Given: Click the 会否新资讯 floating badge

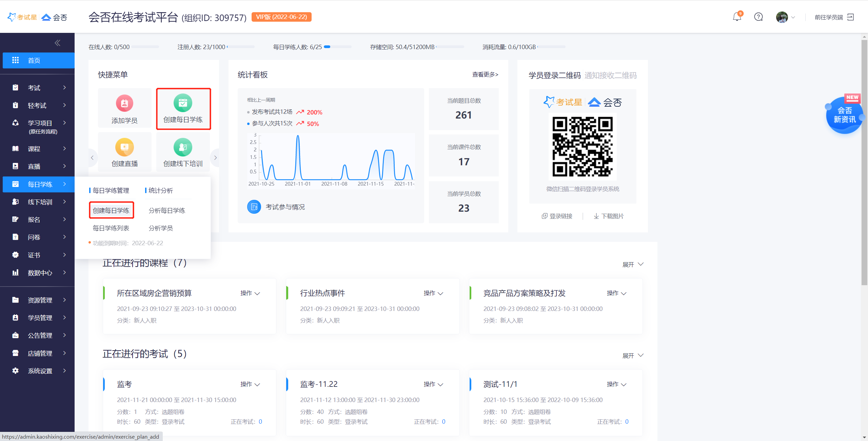Looking at the screenshot, I should tap(844, 115).
